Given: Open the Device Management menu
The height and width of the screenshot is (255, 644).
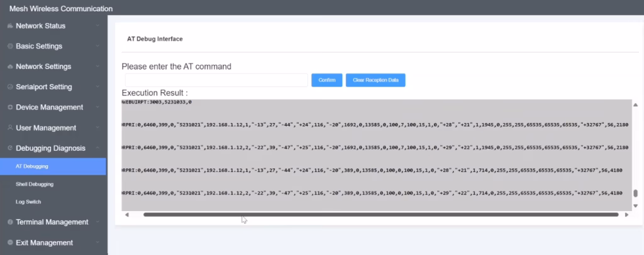Looking at the screenshot, I should tap(53, 107).
